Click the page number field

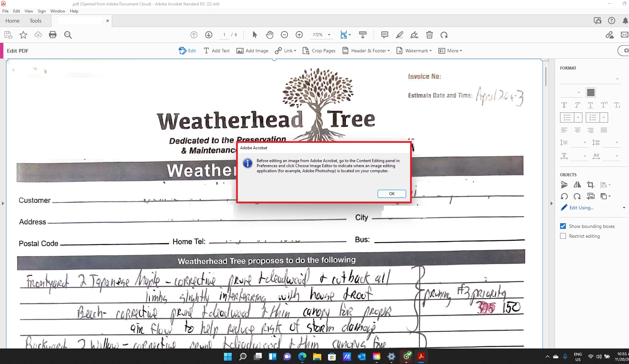point(224,35)
